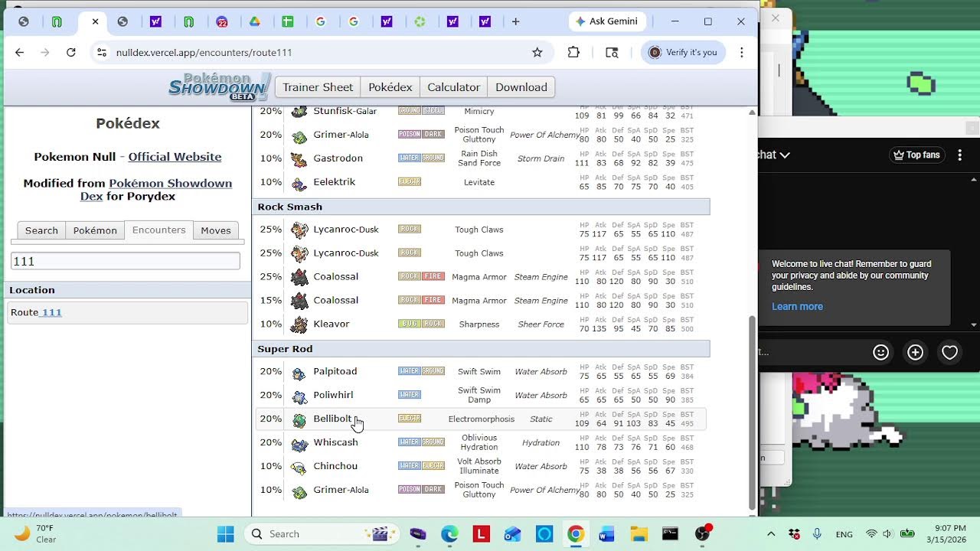Open the Windows Start menu
The height and width of the screenshot is (551, 980).
(x=225, y=533)
